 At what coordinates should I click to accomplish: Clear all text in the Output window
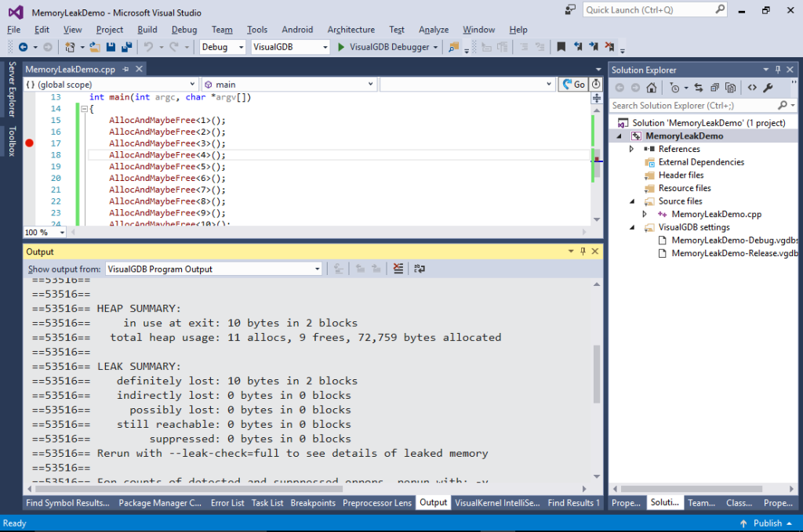[398, 268]
